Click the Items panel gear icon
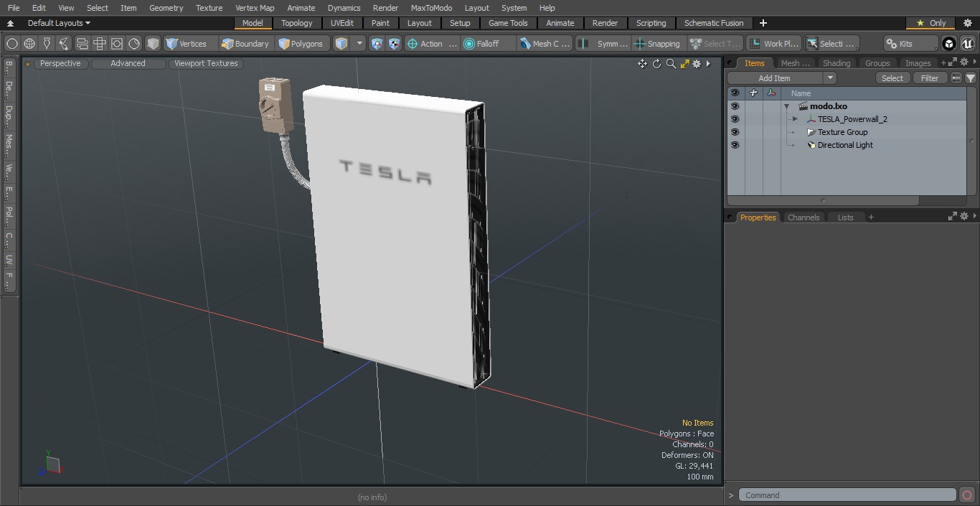980x506 pixels. coord(966,63)
